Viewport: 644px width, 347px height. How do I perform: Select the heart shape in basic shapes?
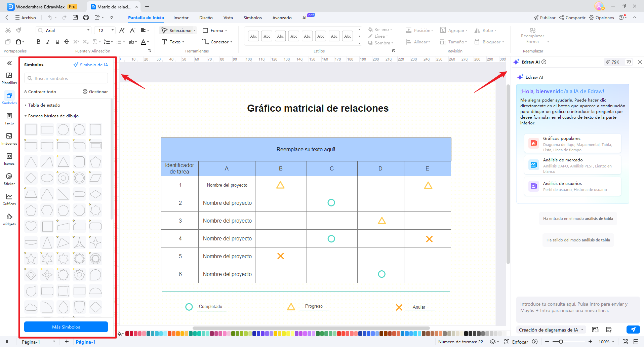[31, 226]
